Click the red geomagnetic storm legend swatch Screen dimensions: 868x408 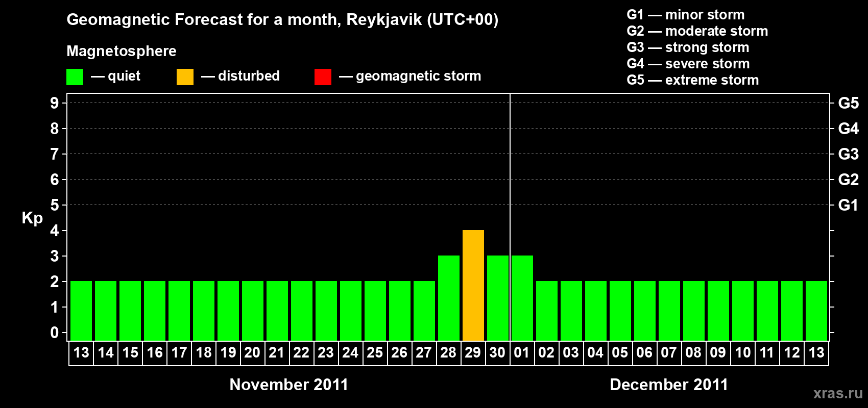[x=323, y=77]
